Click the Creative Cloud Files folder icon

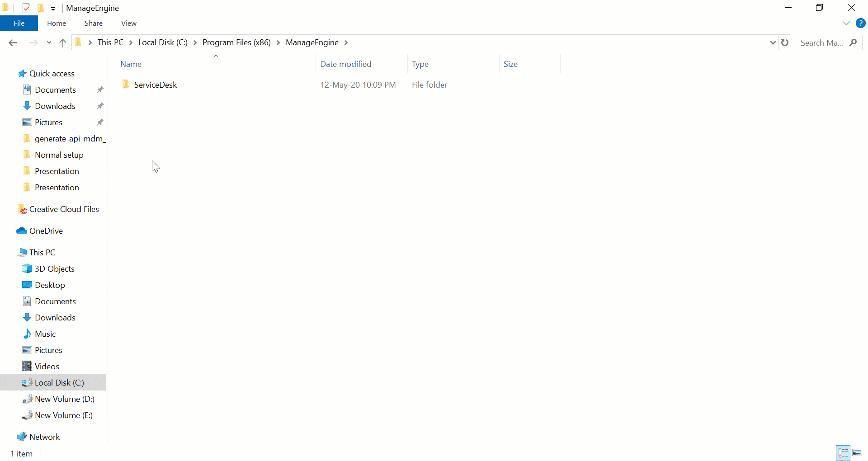click(x=22, y=209)
